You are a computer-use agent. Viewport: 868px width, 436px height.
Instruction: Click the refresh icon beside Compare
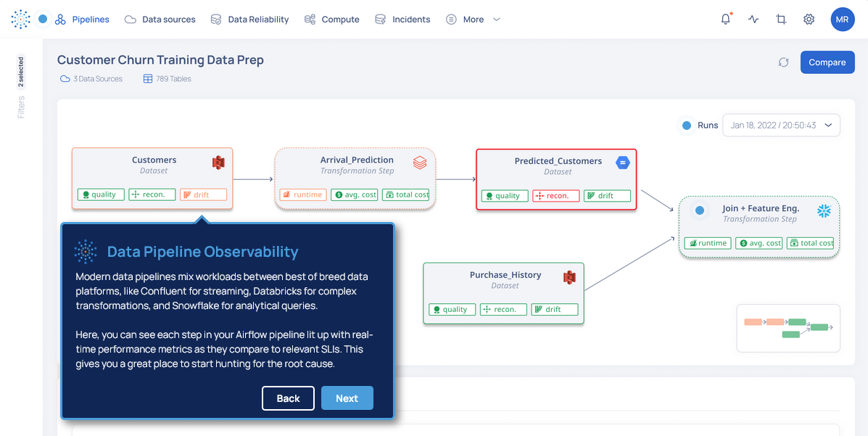(783, 62)
